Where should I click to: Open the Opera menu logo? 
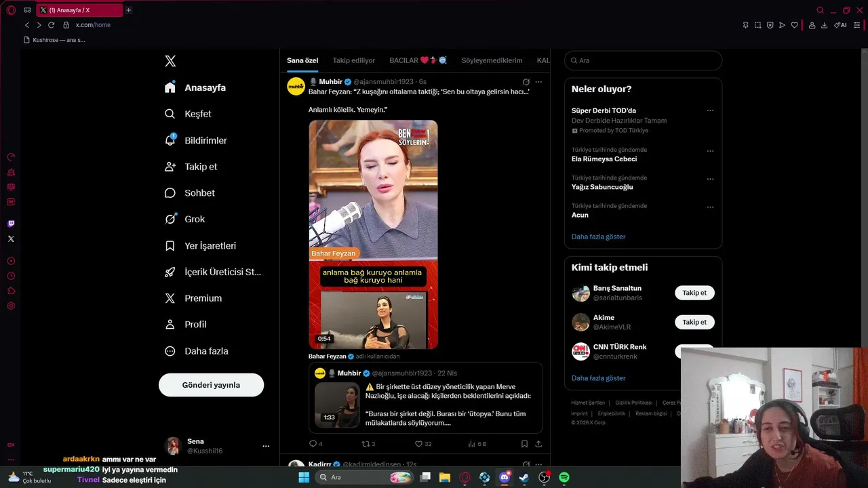point(11,10)
